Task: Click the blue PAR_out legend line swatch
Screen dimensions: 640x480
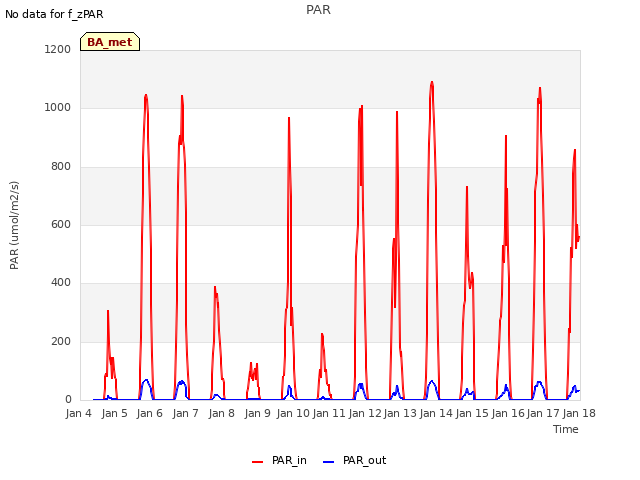Action: [329, 462]
